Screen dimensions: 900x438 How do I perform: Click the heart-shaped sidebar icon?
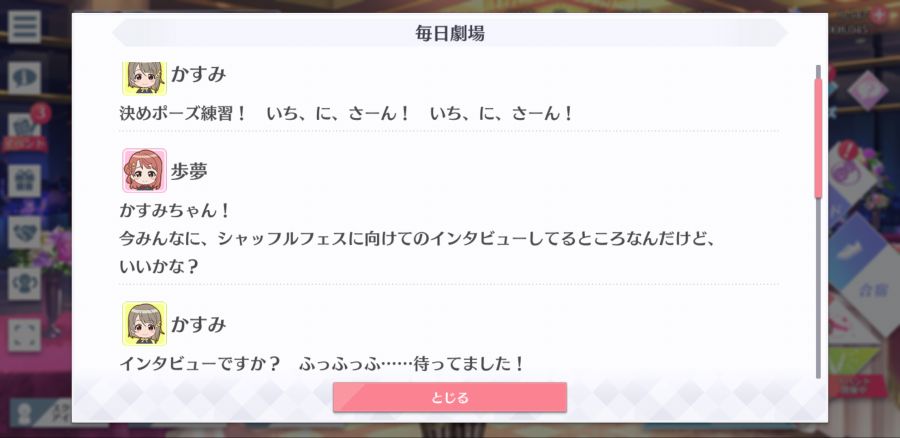(24, 232)
